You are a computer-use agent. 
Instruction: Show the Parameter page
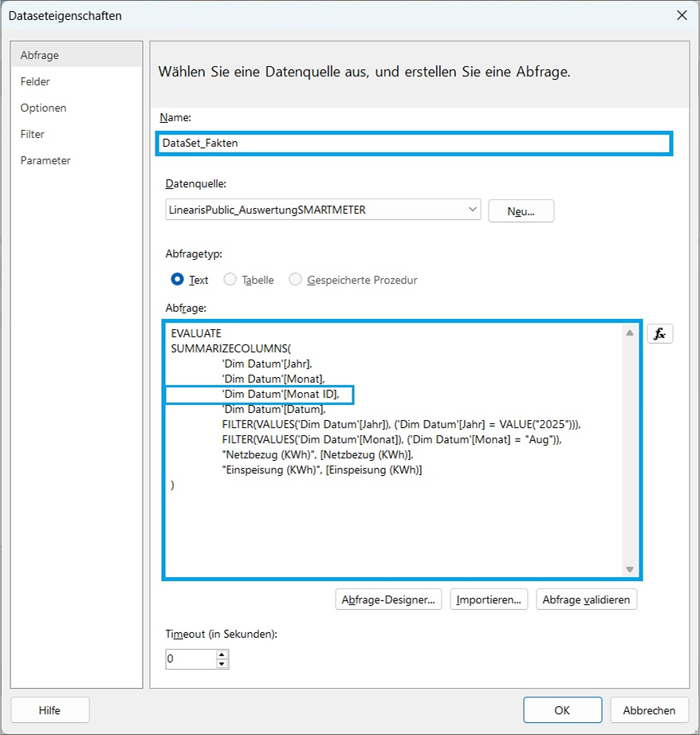click(45, 160)
